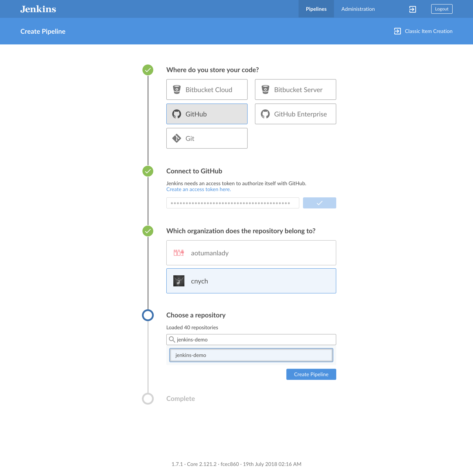Viewport: 473px width, 476px height.
Task: Open Classic Item Creation
Action: click(x=423, y=31)
